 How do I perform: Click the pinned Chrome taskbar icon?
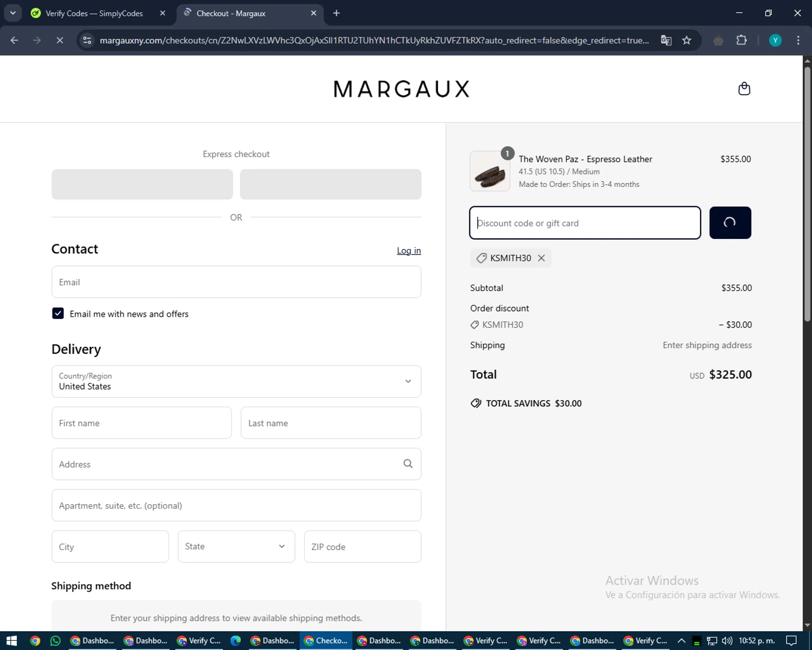35,641
